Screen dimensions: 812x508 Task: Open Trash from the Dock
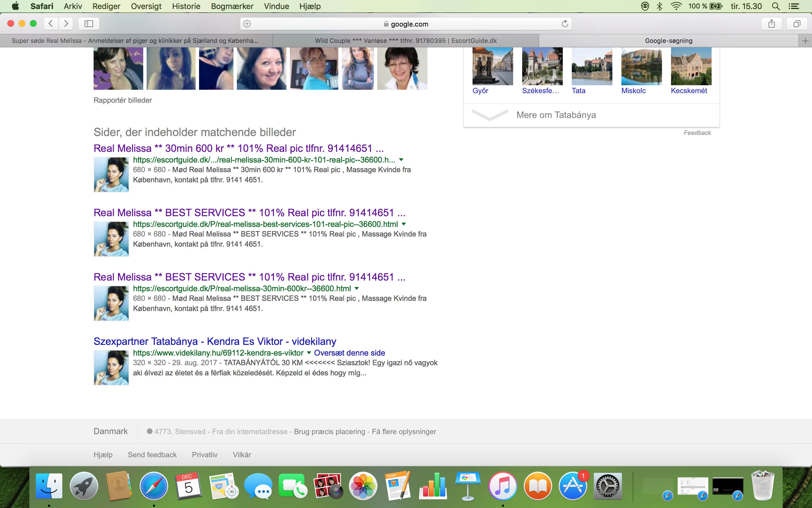[763, 486]
